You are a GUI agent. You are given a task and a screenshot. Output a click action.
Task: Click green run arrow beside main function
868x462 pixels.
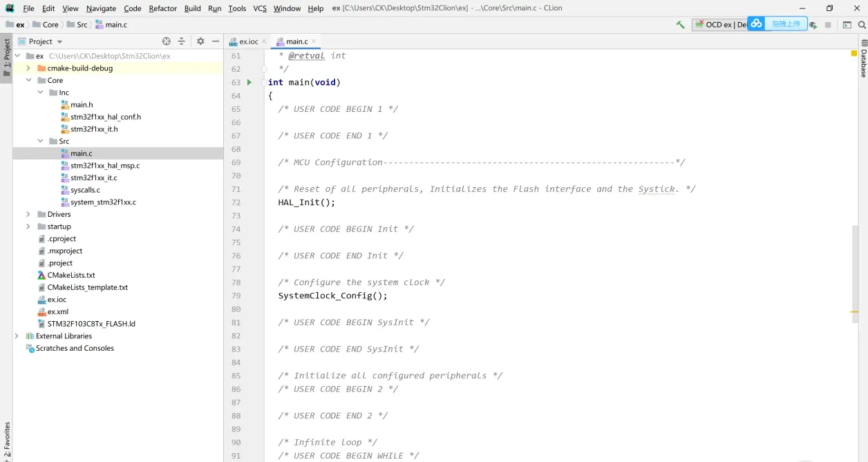249,82
